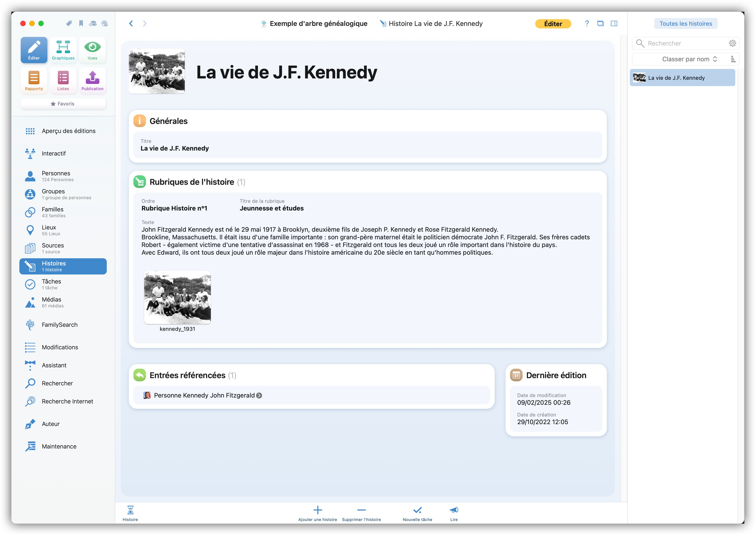The width and height of the screenshot is (756, 535).
Task: Click the Toutes les histoires button
Action: tap(686, 24)
